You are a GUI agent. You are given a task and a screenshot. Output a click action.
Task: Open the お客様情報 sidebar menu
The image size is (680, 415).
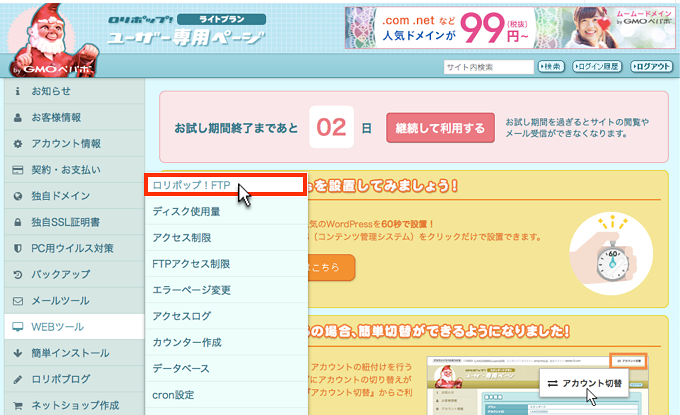(74, 118)
